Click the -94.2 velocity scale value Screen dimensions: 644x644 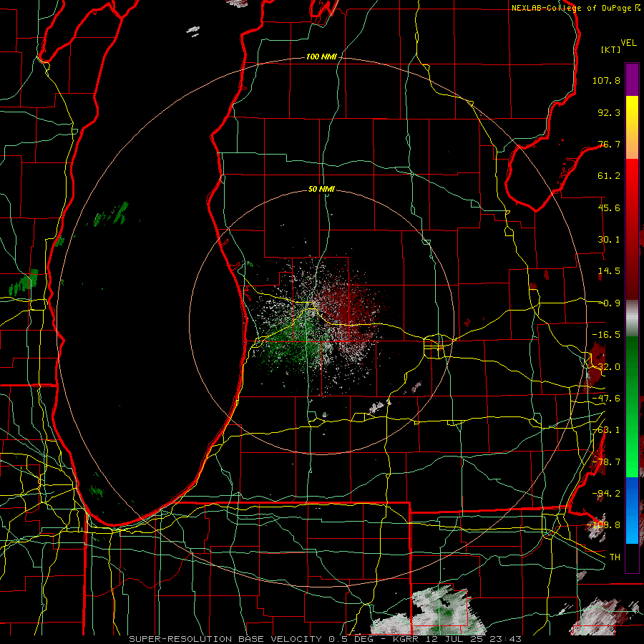(x=606, y=494)
